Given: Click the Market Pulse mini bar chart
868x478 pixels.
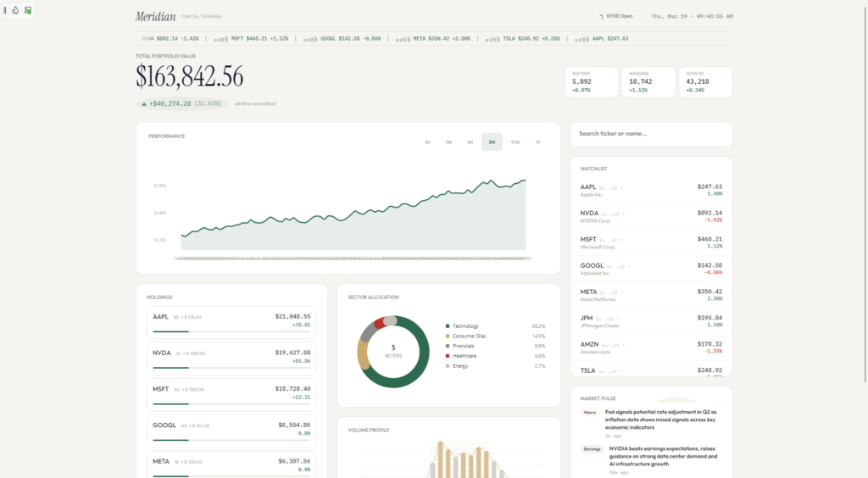Looking at the screenshot, I should coord(687,397).
